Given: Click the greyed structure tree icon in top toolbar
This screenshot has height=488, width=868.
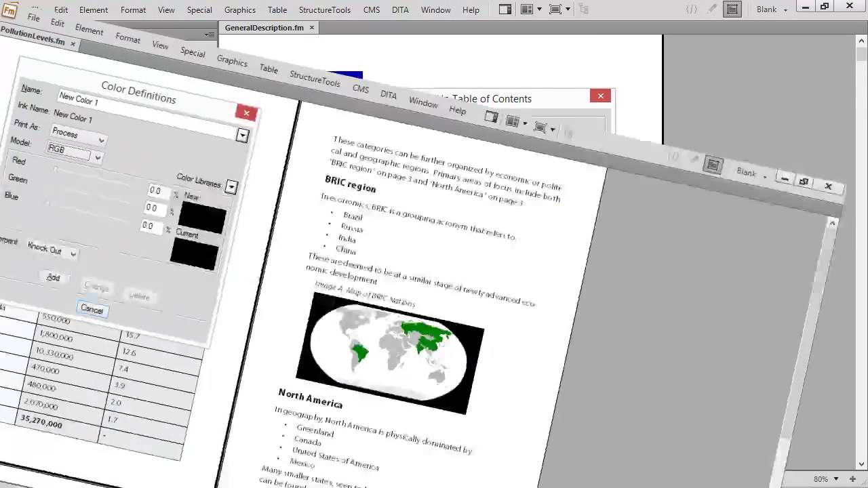Looking at the screenshot, I should click(585, 9).
